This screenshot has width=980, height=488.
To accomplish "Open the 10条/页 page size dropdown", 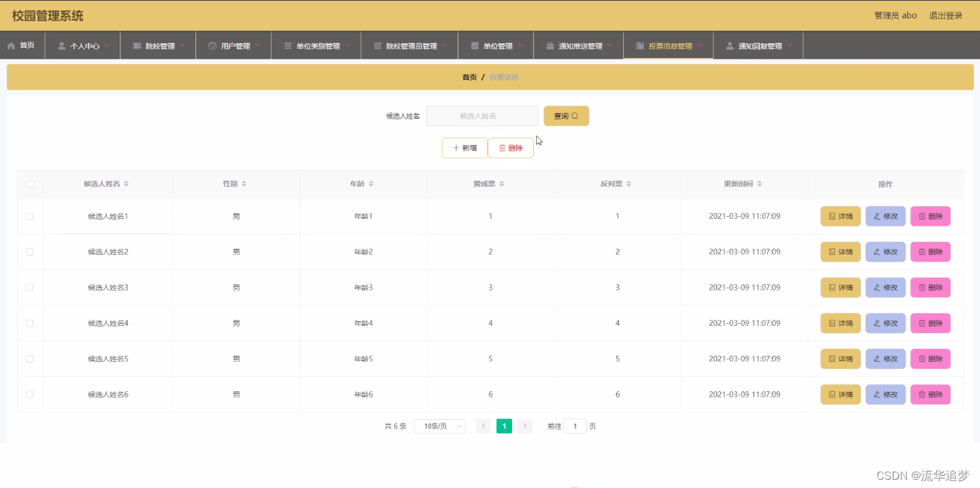I will coord(439,426).
